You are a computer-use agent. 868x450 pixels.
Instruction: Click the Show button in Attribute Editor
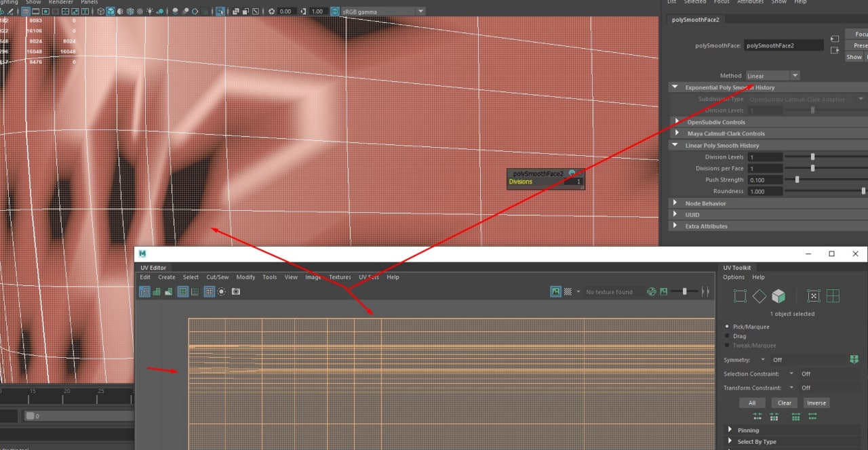tap(854, 57)
